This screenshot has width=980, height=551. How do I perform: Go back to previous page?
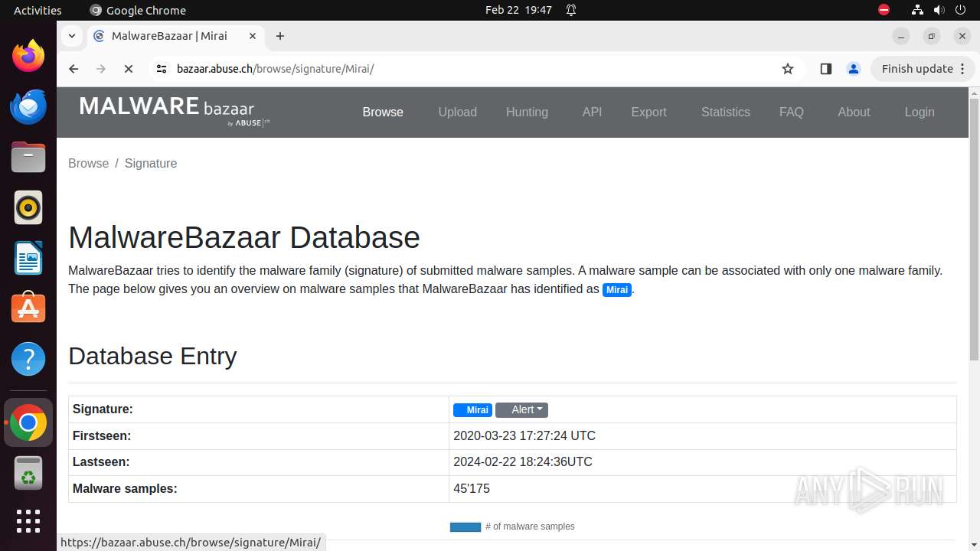(x=73, y=69)
